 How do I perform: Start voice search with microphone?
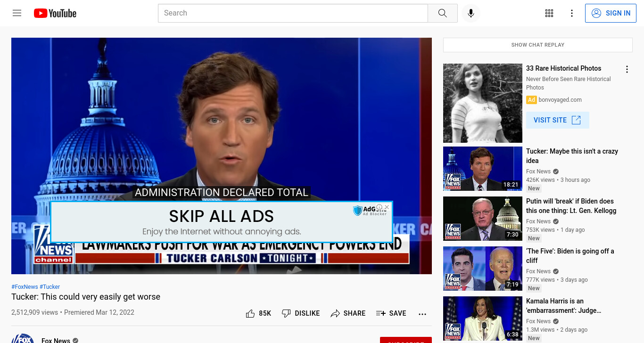tap(471, 13)
